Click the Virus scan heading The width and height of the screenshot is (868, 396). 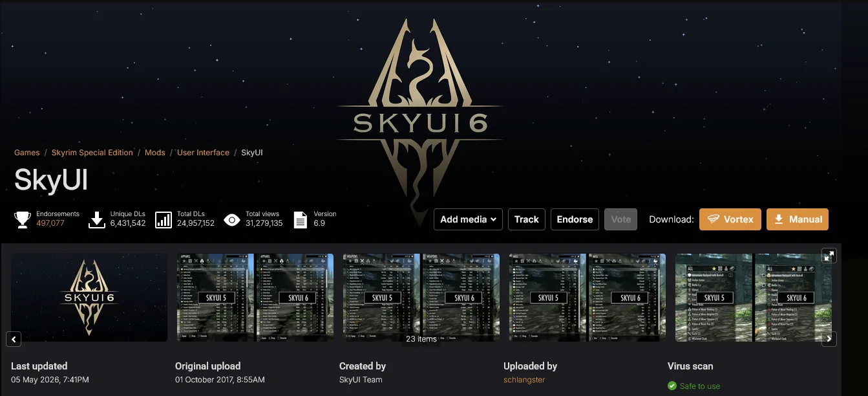coord(690,366)
